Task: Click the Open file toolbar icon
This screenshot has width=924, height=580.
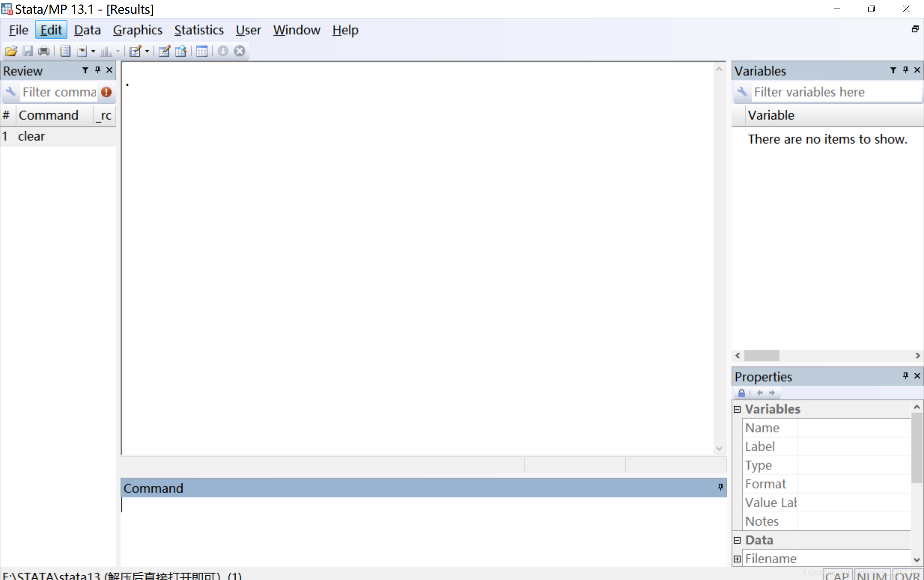Action: (11, 51)
